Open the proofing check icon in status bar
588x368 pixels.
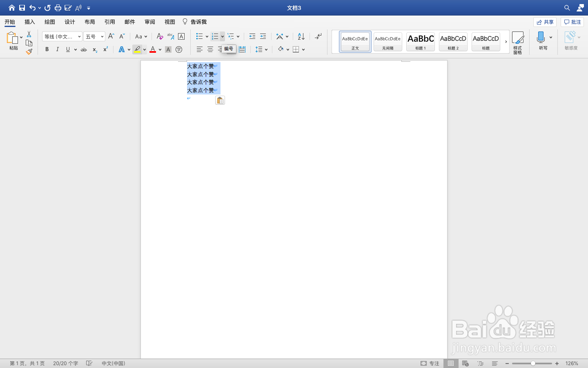pyautogui.click(x=89, y=363)
